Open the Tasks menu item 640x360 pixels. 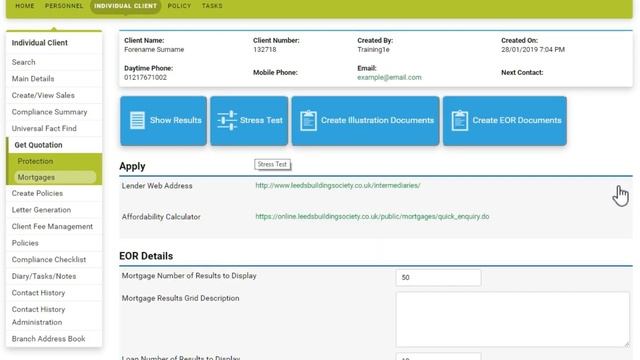click(212, 6)
